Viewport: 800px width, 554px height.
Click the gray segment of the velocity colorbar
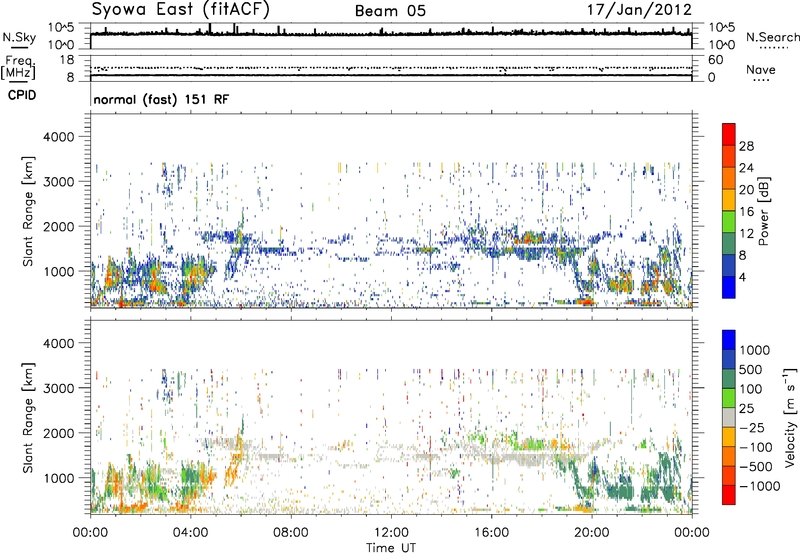click(x=729, y=418)
